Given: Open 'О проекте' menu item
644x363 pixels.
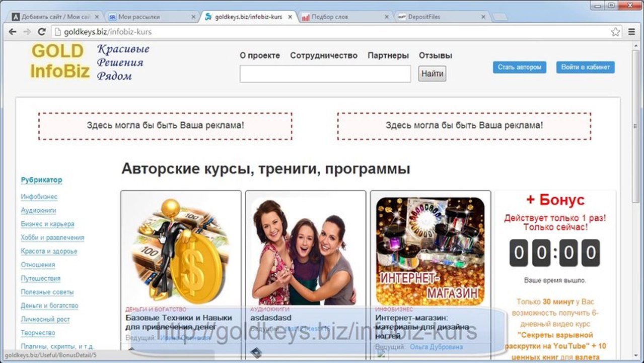Looking at the screenshot, I should 260,55.
